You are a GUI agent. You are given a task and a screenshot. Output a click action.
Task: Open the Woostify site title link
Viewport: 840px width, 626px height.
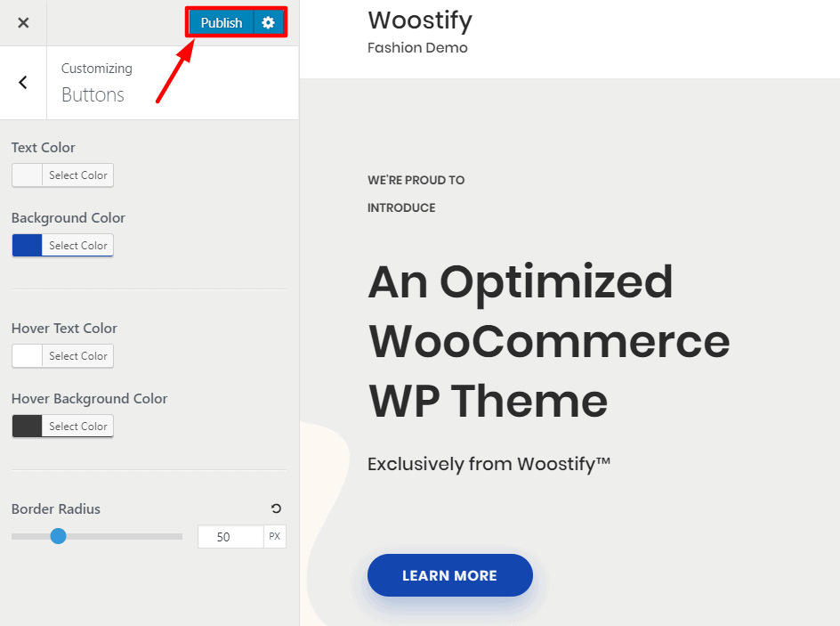pyautogui.click(x=420, y=20)
